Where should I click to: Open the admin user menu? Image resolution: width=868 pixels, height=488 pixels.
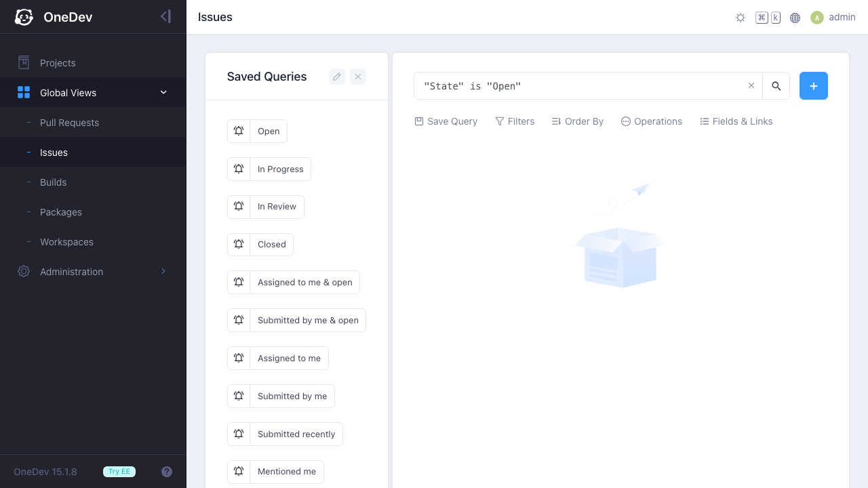pyautogui.click(x=833, y=17)
